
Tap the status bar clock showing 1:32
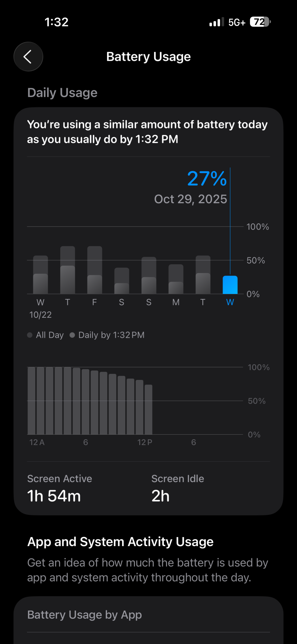coord(56,22)
